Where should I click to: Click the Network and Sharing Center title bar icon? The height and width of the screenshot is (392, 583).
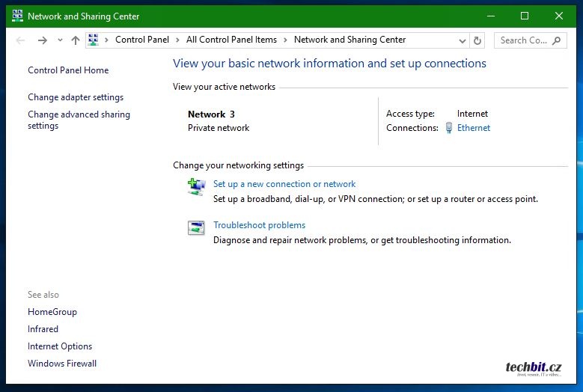coord(17,16)
